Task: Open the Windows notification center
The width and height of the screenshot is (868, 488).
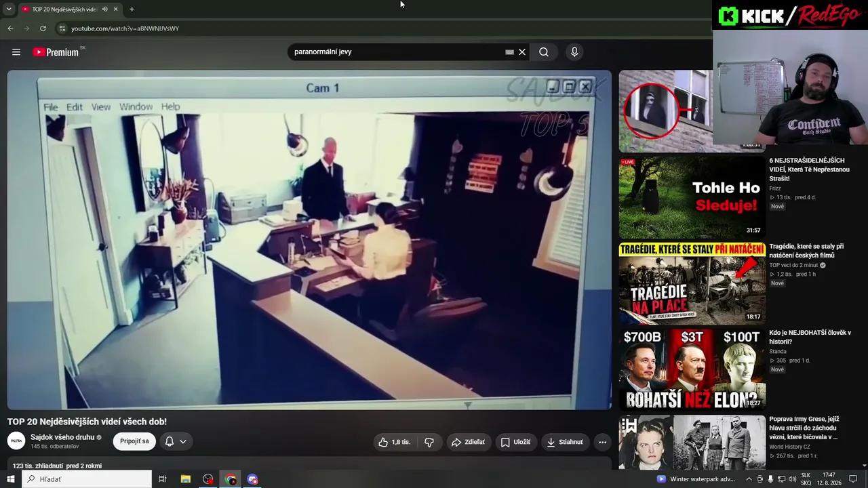Action: [853, 479]
